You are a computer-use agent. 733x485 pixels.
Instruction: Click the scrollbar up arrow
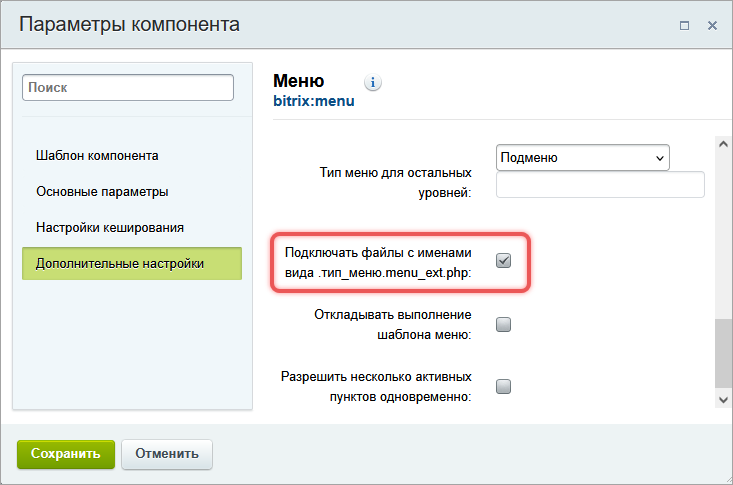coord(725,145)
